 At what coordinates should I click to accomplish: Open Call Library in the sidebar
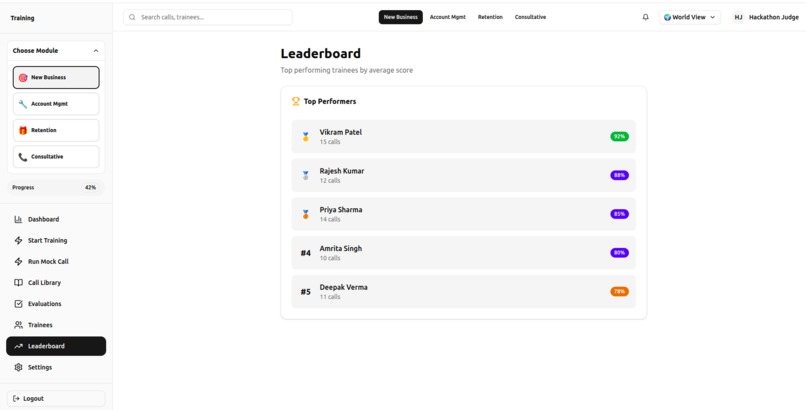pos(56,283)
